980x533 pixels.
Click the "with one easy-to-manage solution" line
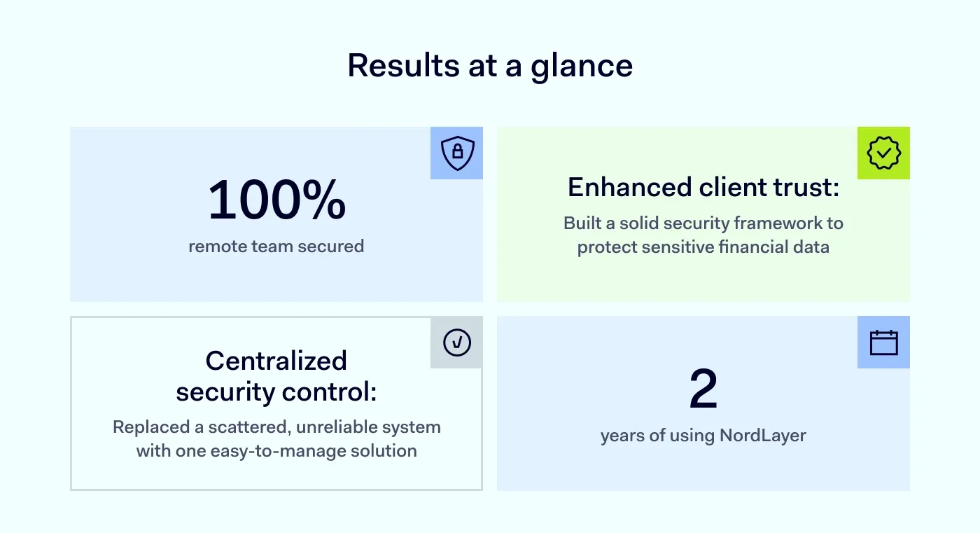(276, 450)
